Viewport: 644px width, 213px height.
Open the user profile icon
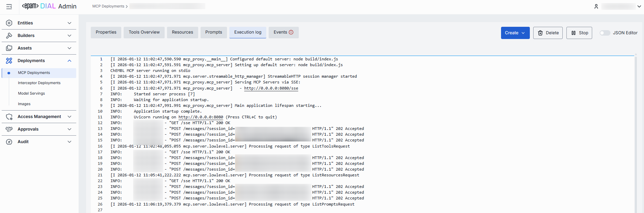[596, 6]
